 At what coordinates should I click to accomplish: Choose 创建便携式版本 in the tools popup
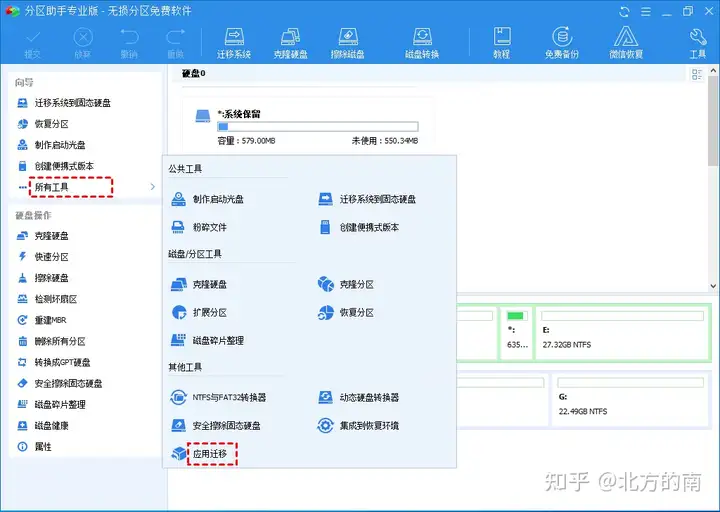click(359, 227)
